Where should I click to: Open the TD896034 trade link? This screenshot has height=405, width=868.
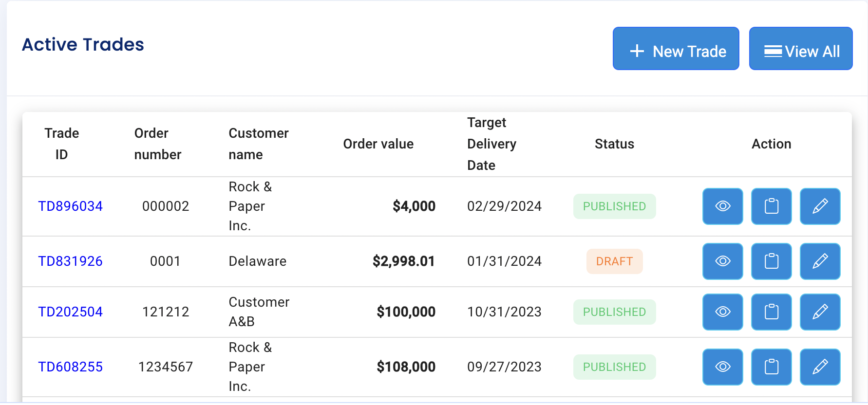[70, 206]
